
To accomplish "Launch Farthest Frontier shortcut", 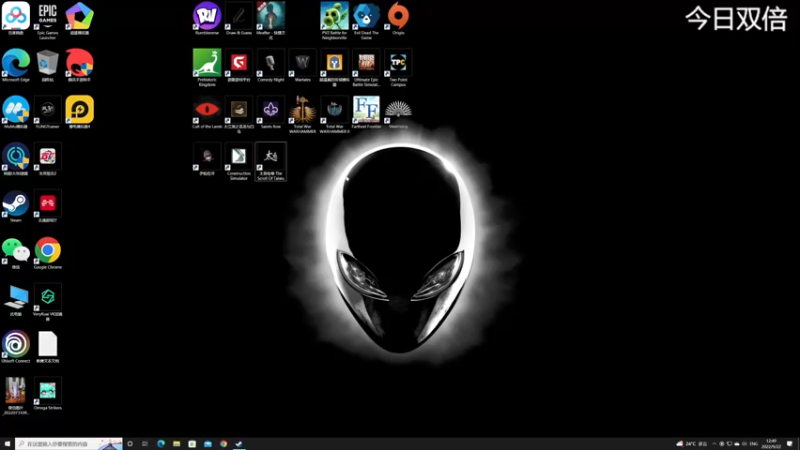I will click(366, 112).
